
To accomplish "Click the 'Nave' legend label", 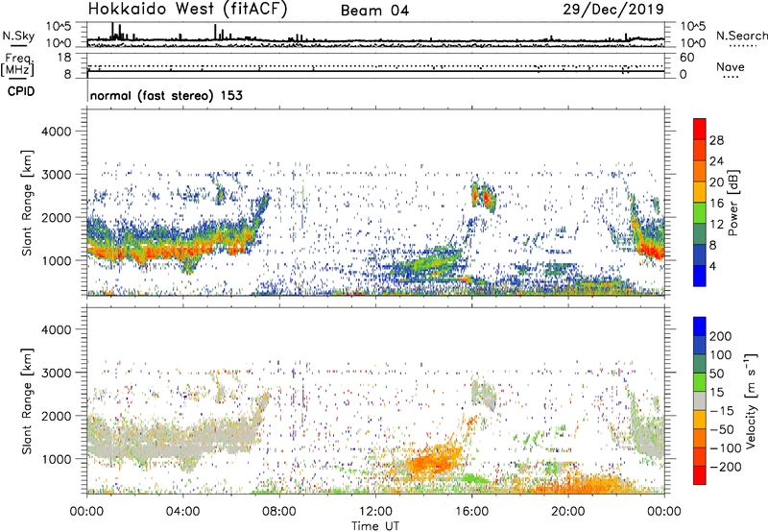I will (x=731, y=66).
